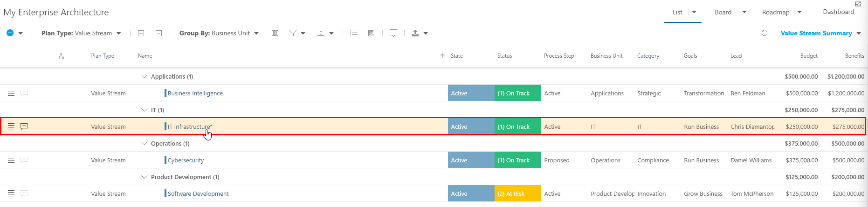The width and height of the screenshot is (868, 207).
Task: Collapse the Operations (1) group
Action: pos(144,143)
